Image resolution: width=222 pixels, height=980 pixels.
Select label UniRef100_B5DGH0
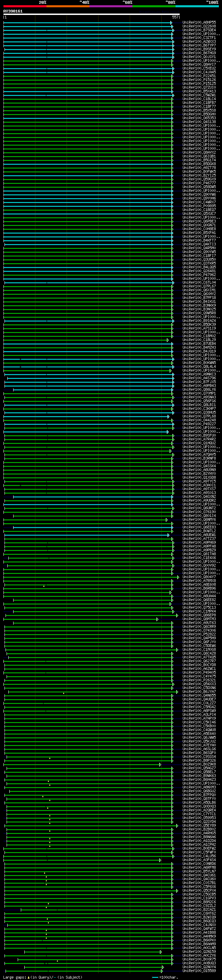[x=199, y=114]
